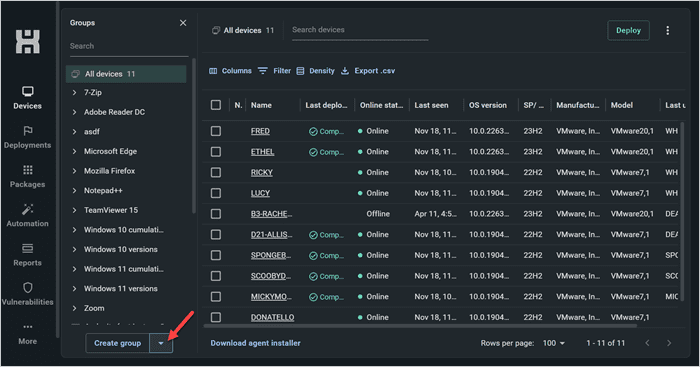Check the box for RICKY

pyautogui.click(x=216, y=172)
